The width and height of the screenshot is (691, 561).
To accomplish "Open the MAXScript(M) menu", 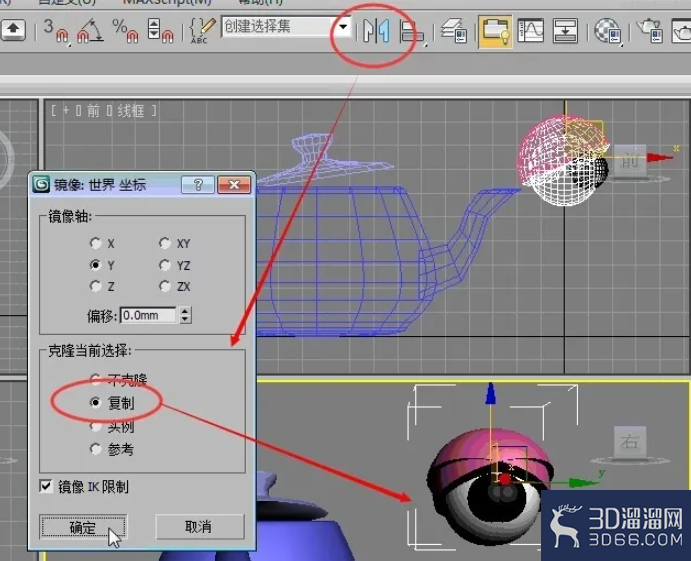I will 167,2.
